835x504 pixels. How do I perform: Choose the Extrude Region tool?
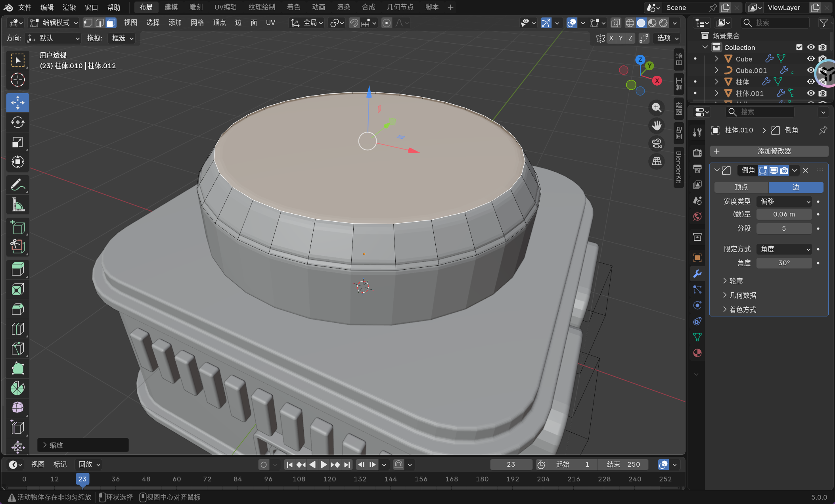click(x=17, y=269)
